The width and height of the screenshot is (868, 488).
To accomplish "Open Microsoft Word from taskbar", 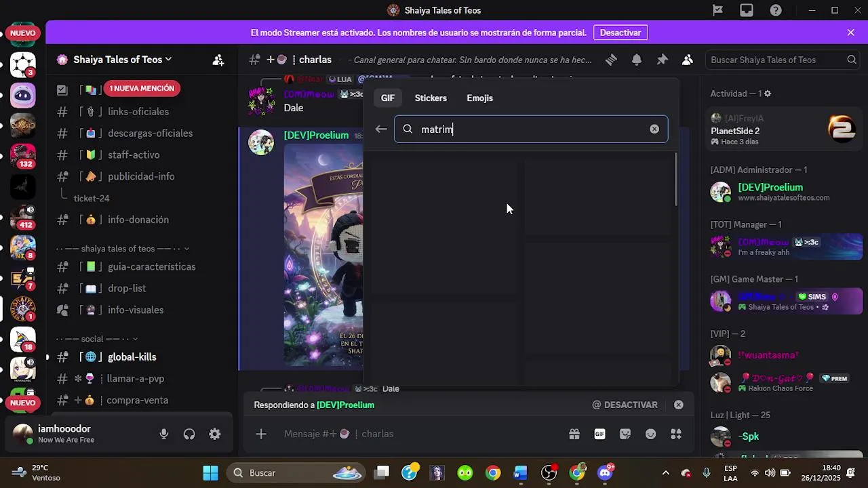I will click(521, 472).
